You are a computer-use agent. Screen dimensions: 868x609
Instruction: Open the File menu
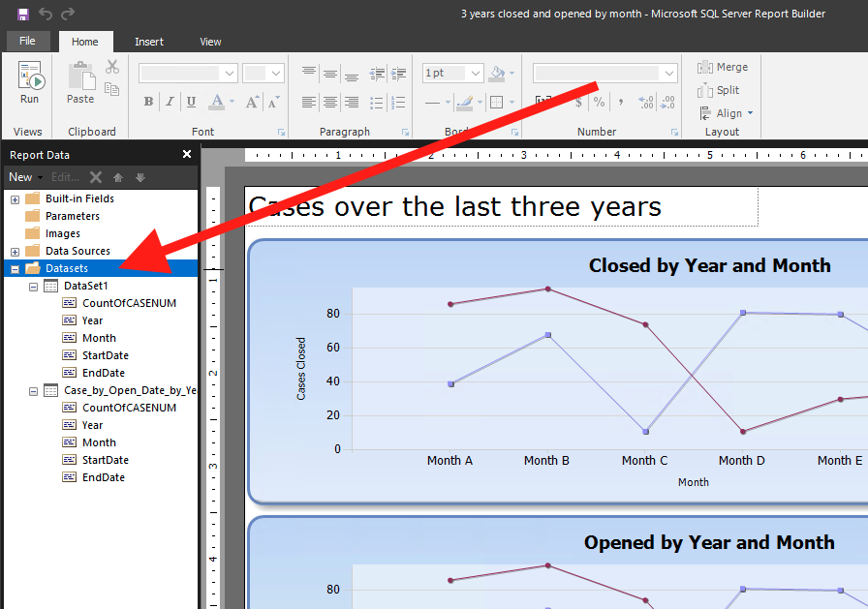click(27, 42)
